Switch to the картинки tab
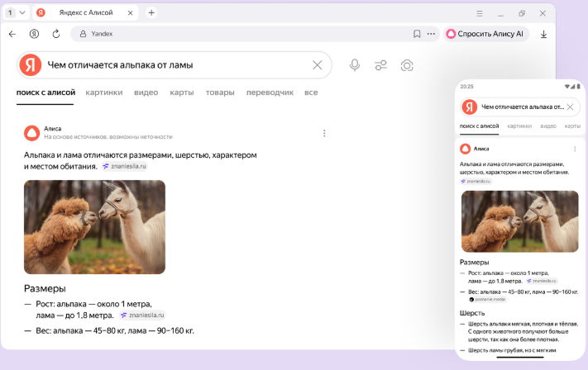This screenshot has width=588, height=370. 104,92
